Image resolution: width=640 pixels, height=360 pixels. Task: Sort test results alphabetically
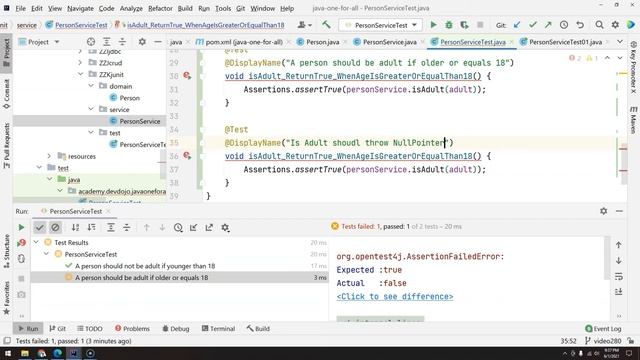tap(76, 227)
